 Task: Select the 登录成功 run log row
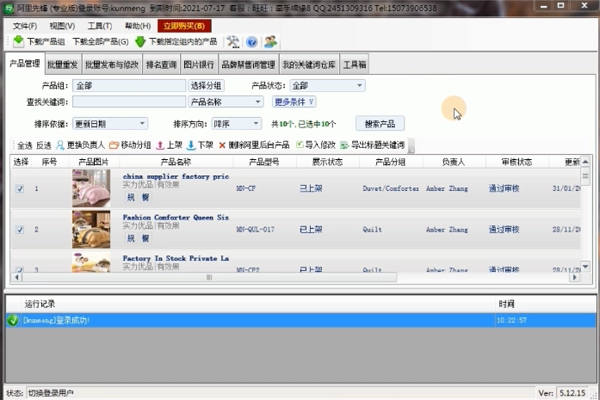coord(301,320)
